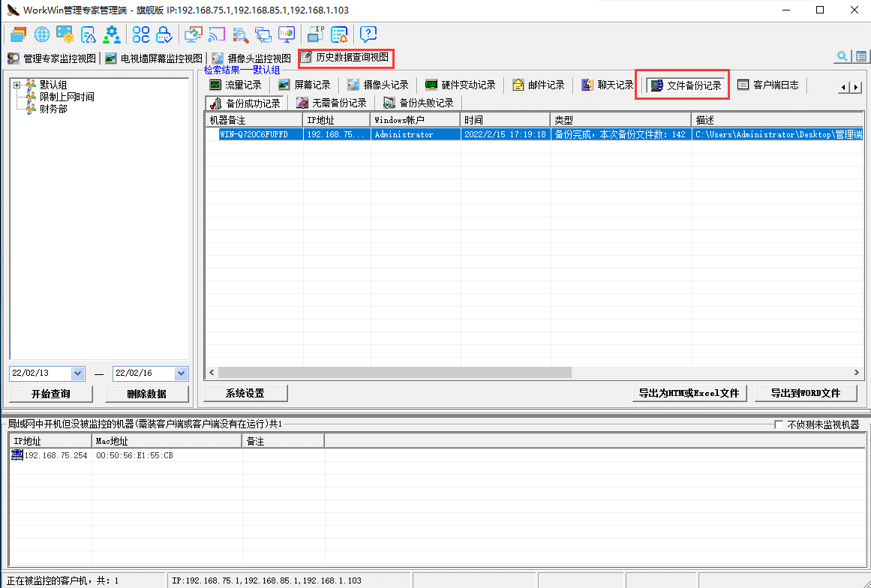The width and height of the screenshot is (871, 588).
Task: Select the 文件备份记录 tab
Action: (686, 85)
